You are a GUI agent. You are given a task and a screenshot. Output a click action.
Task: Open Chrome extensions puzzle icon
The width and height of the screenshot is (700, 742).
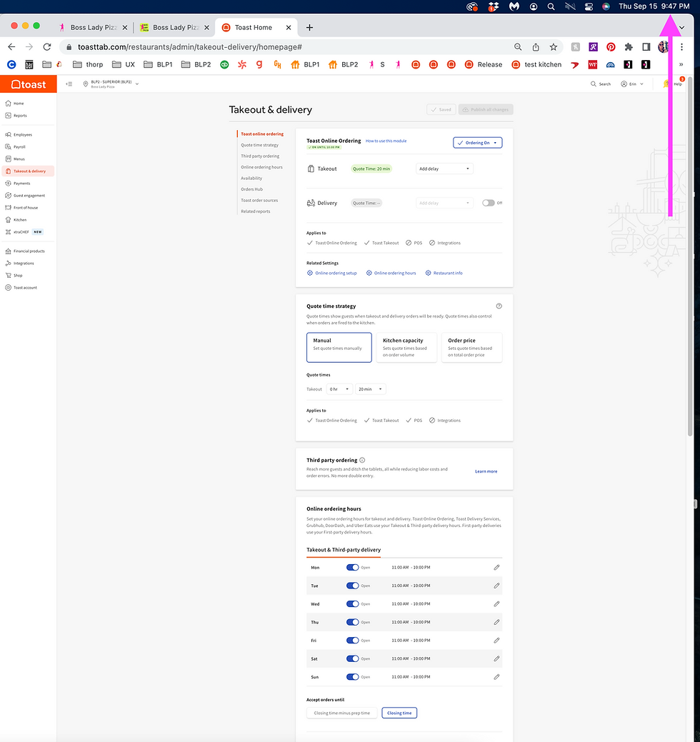[x=629, y=47]
